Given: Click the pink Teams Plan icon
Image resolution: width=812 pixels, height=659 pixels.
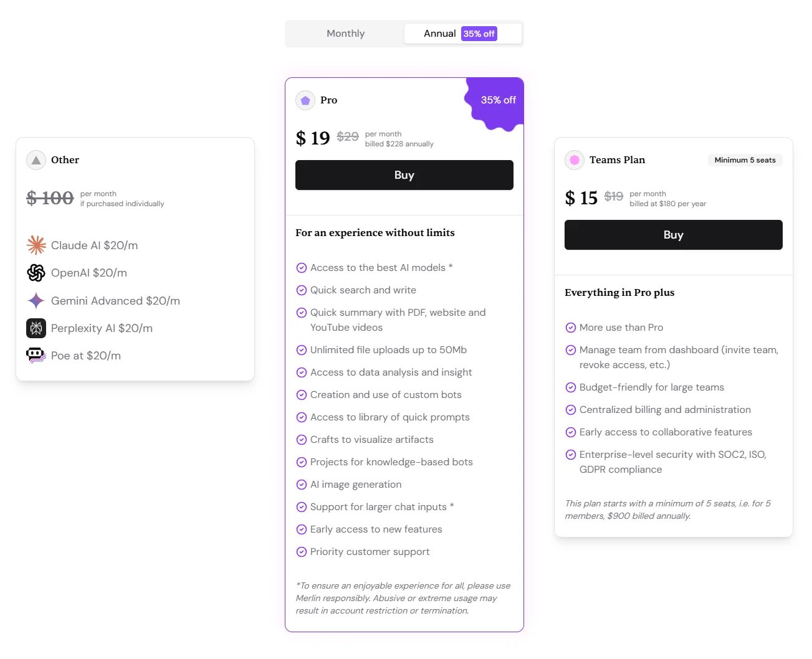Looking at the screenshot, I should tap(574, 160).
